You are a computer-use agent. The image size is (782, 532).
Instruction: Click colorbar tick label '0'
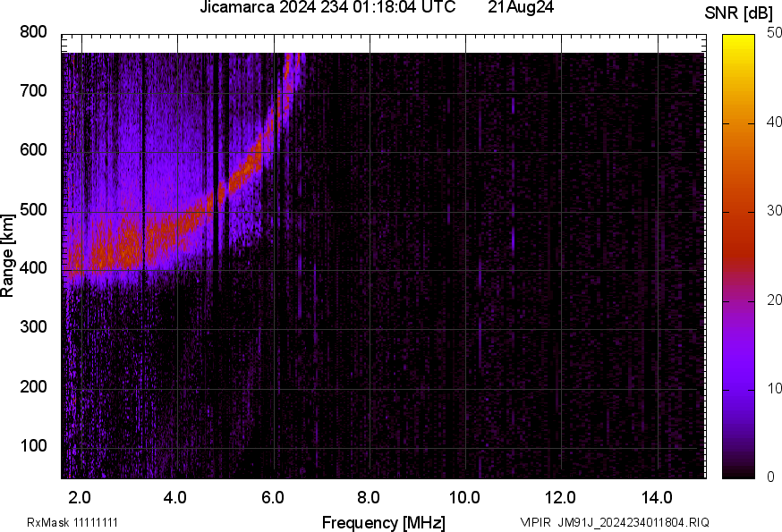tap(770, 477)
